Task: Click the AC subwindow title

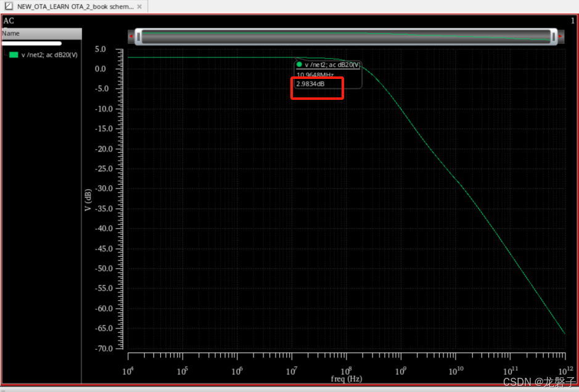Action: click(9, 21)
